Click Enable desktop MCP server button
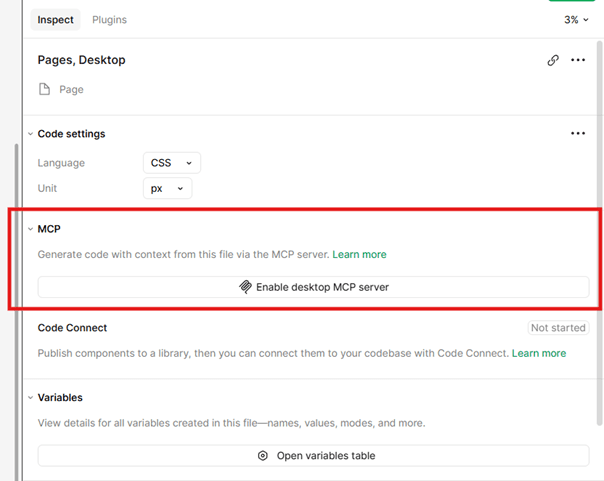Viewport: 604px width, 481px height. click(313, 287)
